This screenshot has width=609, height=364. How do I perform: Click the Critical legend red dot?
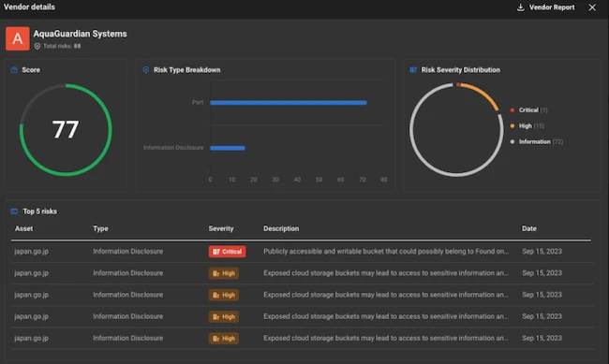[x=512, y=110]
